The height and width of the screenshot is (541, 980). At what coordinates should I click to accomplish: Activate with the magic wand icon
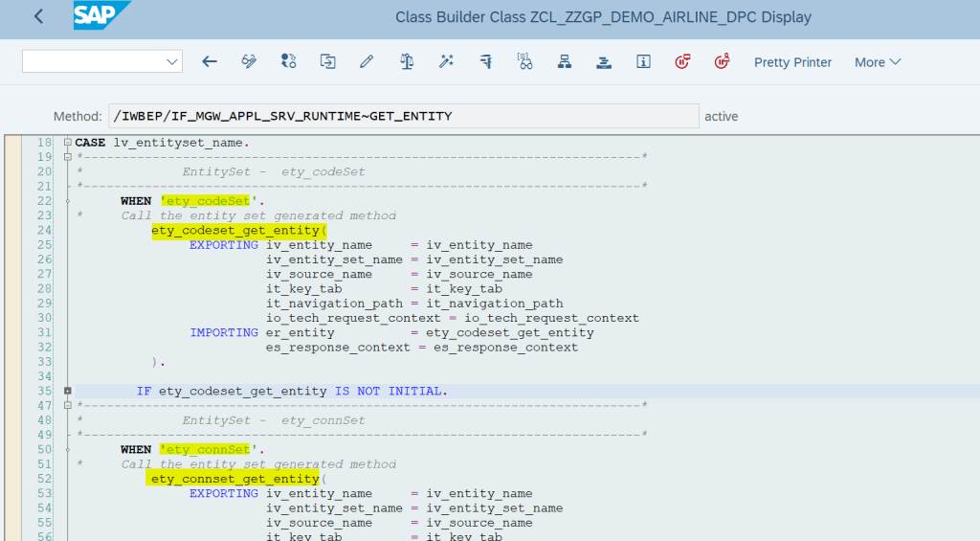click(446, 61)
